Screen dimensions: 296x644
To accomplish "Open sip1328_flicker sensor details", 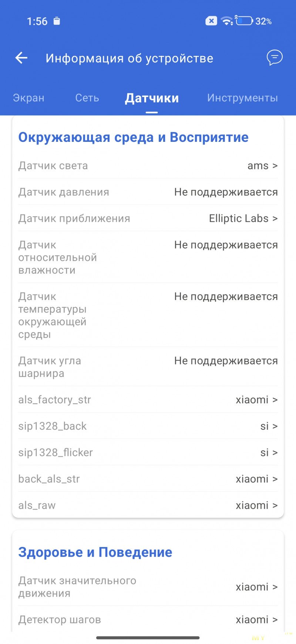I will [x=269, y=453].
